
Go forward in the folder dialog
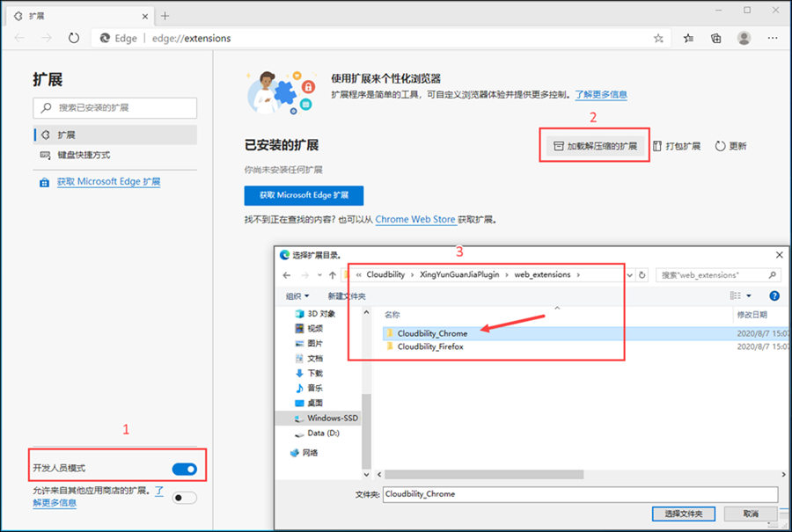pyautogui.click(x=304, y=275)
